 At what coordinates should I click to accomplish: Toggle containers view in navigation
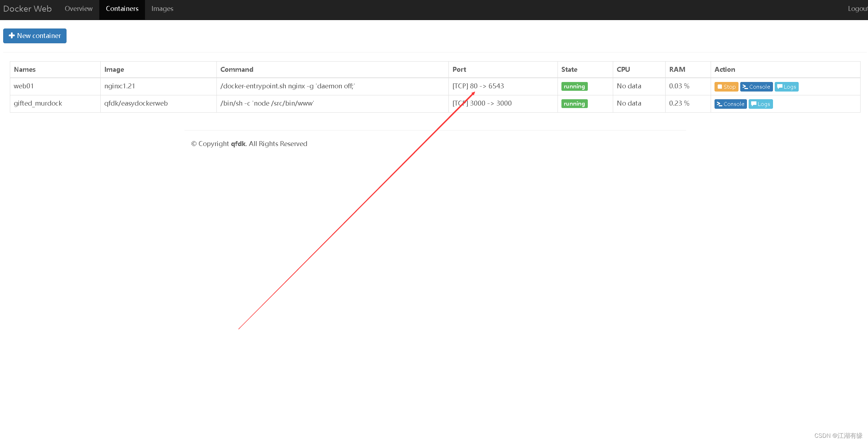coord(122,8)
